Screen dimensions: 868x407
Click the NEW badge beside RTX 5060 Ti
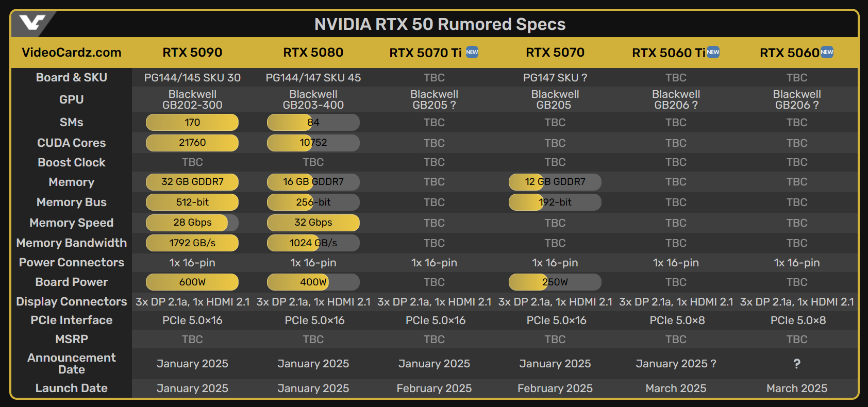point(713,52)
